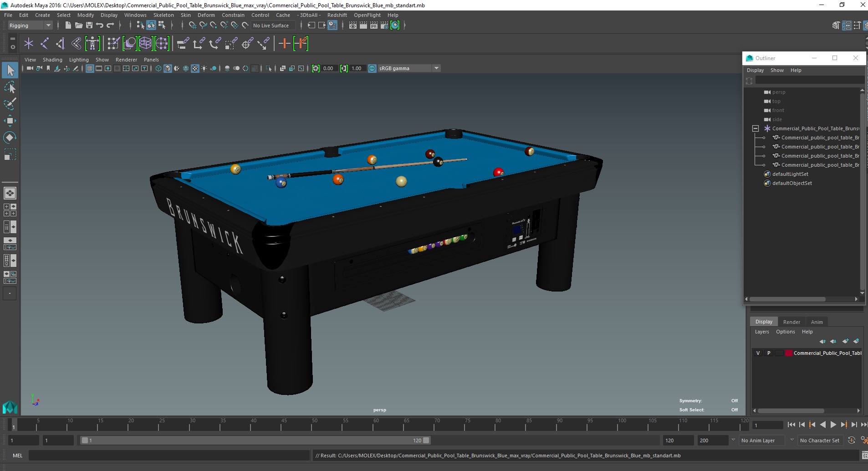The width and height of the screenshot is (868, 471).
Task: Toggle textured display in viewport toolbar
Action: 195,68
